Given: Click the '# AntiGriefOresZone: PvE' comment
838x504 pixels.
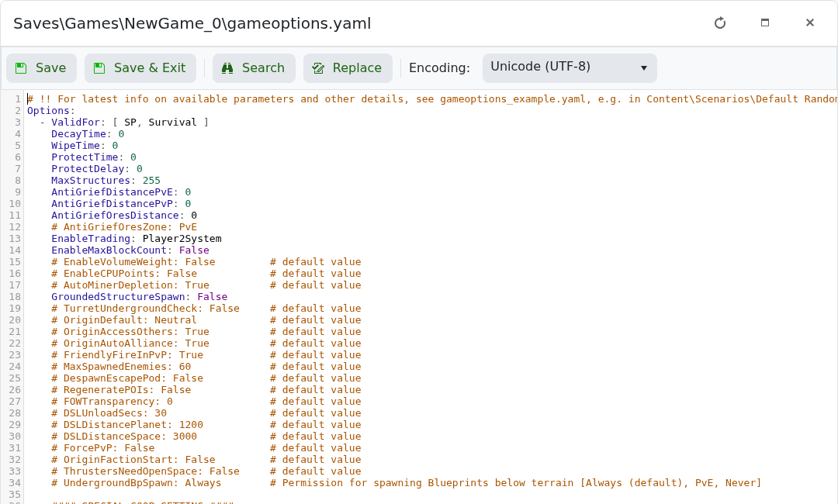Looking at the screenshot, I should 124,227.
